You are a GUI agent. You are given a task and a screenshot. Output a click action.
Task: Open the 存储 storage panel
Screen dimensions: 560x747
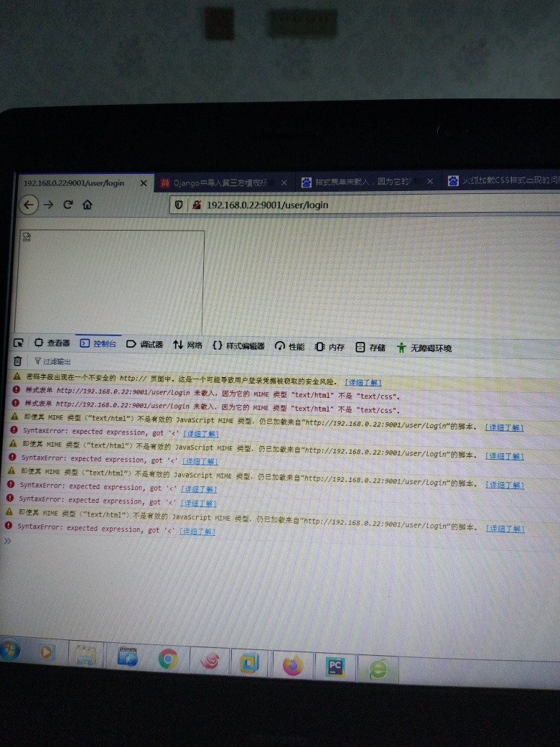point(370,348)
